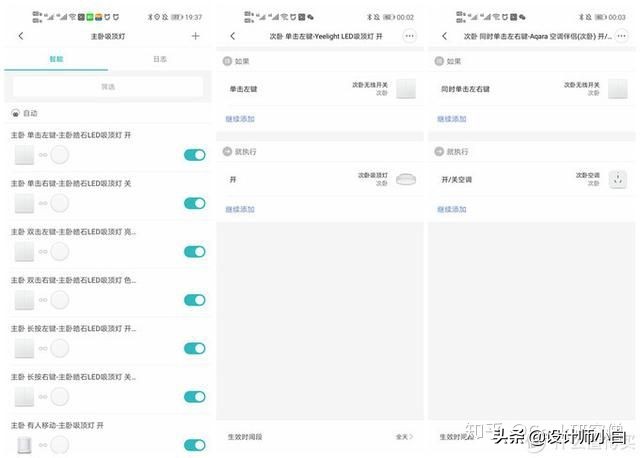
Task: Select the 同时单击左右键 condition row
Action: click(x=532, y=89)
